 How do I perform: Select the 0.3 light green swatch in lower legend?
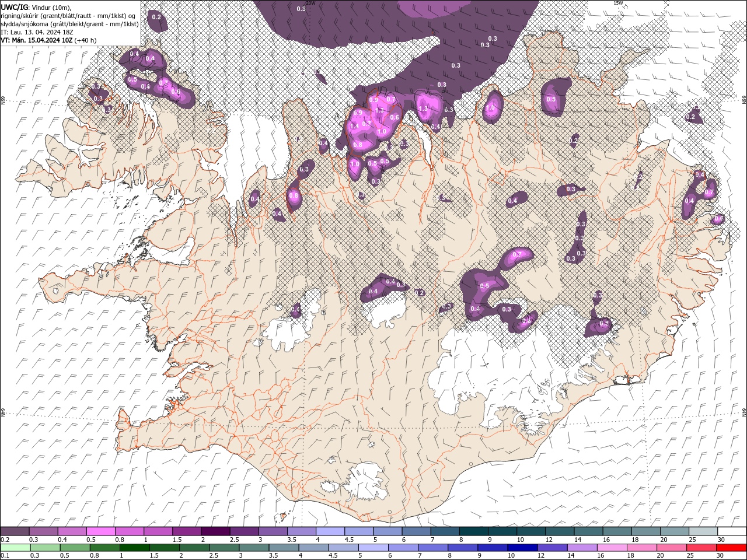coord(46,548)
